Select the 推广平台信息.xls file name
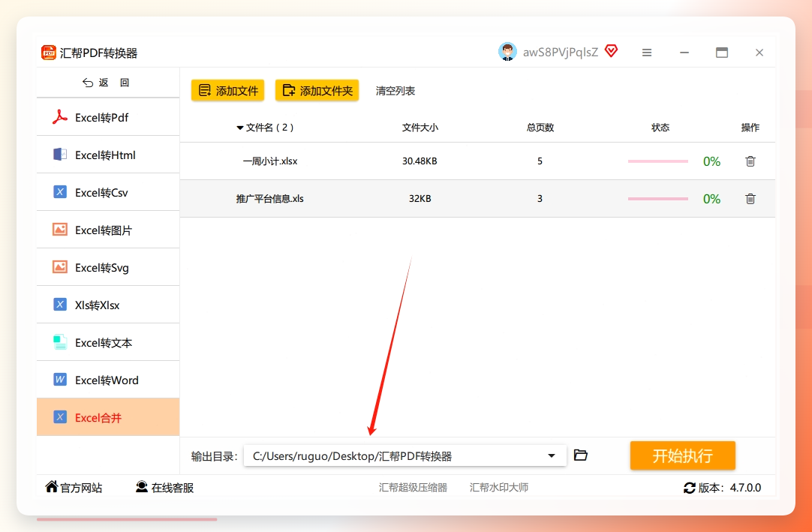 point(270,198)
